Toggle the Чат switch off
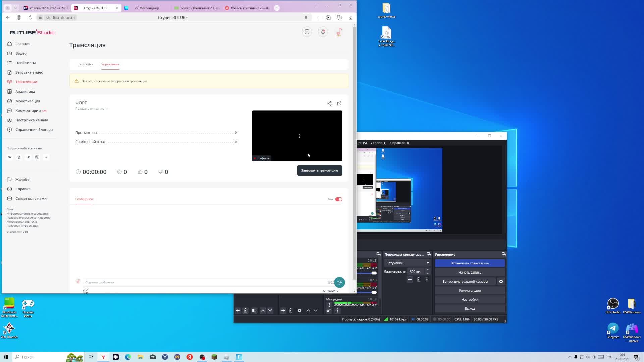 coord(338,199)
